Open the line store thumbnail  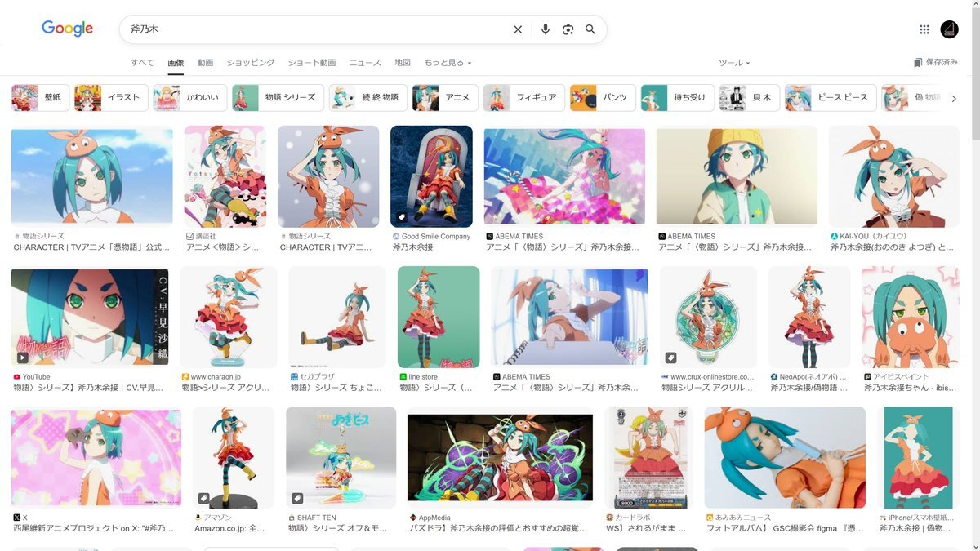click(x=439, y=317)
